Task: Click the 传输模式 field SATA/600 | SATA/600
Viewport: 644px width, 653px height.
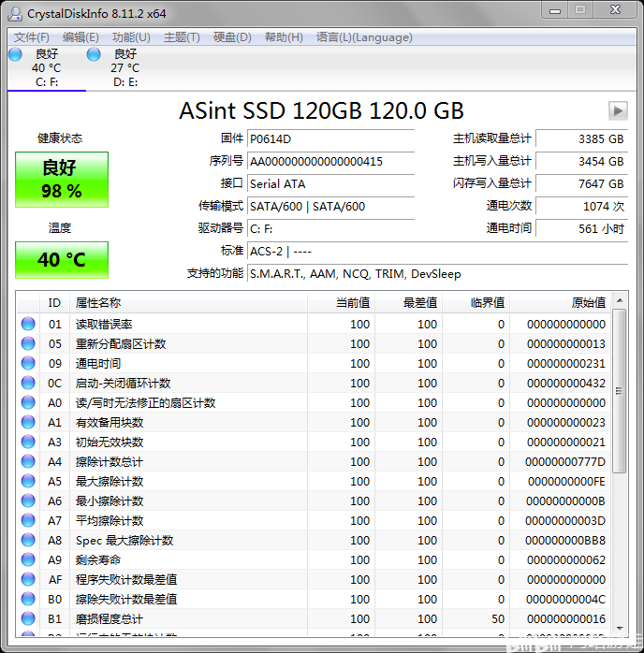Action: (x=330, y=207)
